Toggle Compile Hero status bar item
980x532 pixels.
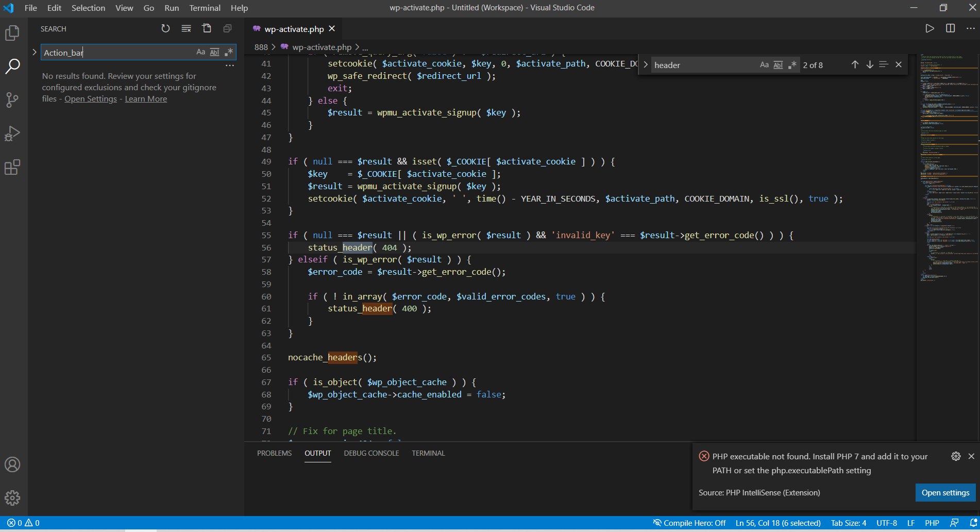pyautogui.click(x=689, y=523)
